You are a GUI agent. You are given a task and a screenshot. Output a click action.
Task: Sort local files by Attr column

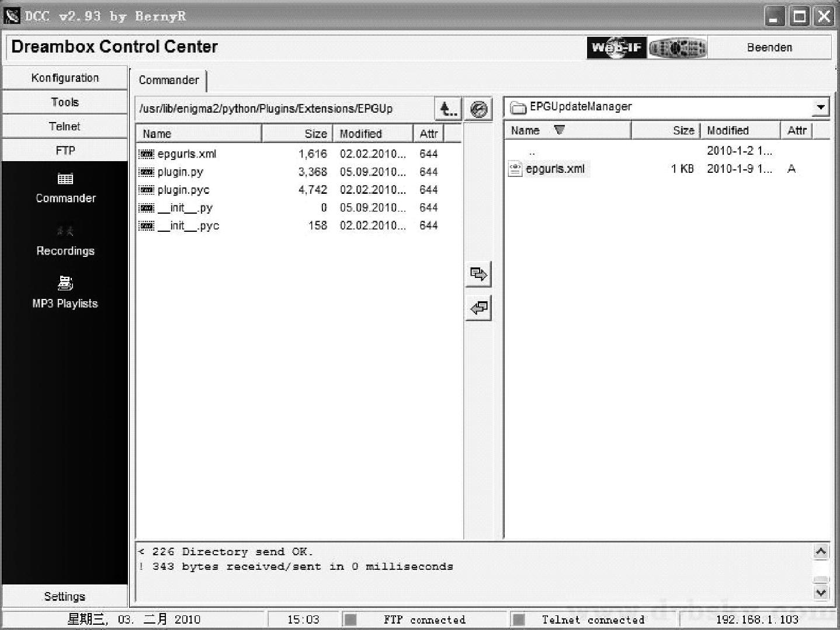796,130
